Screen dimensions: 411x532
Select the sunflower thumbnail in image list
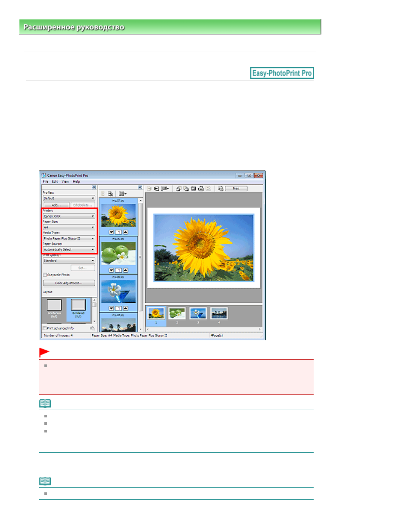pyautogui.click(x=118, y=215)
